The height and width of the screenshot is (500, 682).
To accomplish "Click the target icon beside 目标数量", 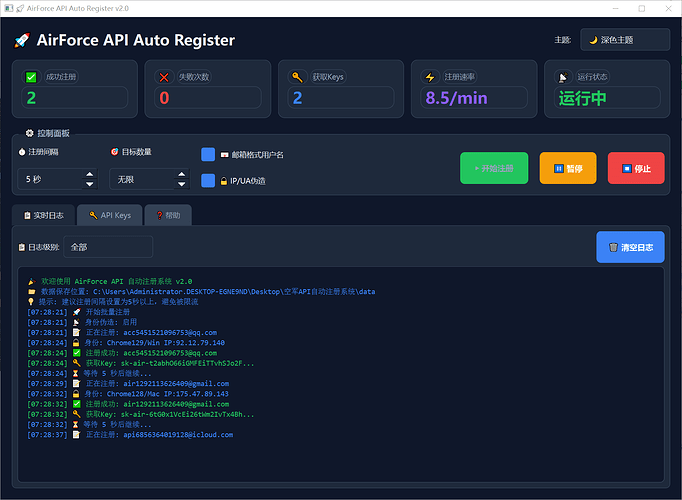I will pyautogui.click(x=114, y=152).
